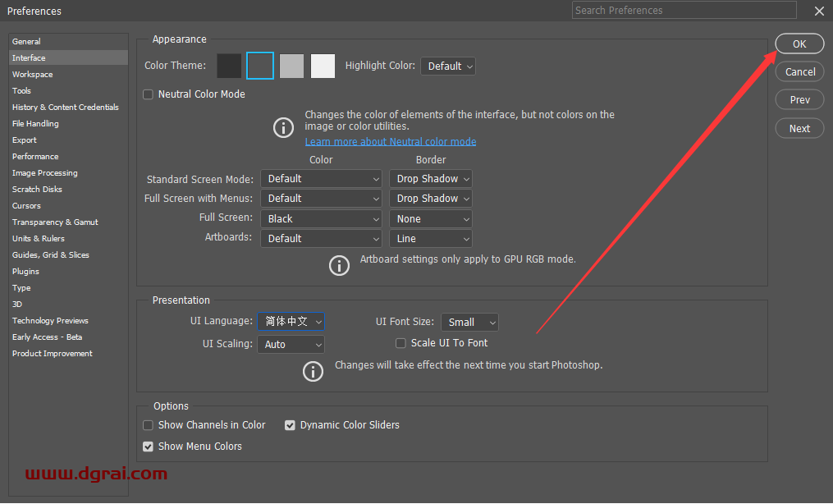833x504 pixels.
Task: Click the Search Preferences field
Action: tap(684, 11)
